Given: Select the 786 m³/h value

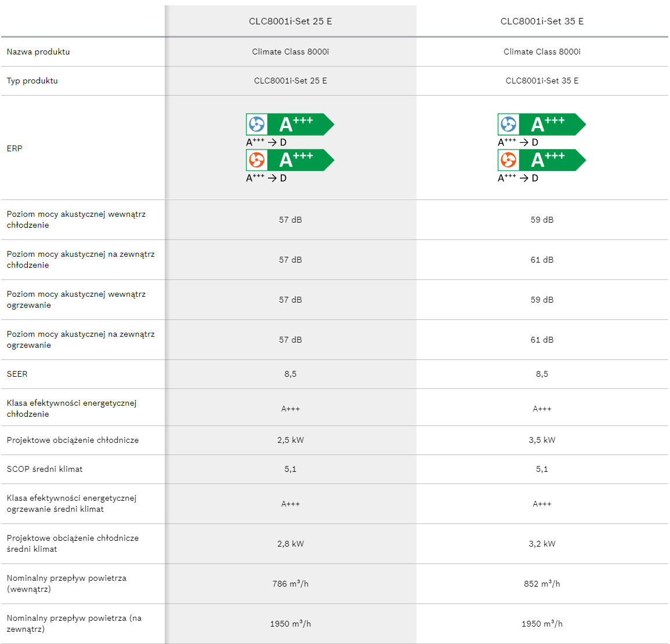Looking at the screenshot, I should click(x=291, y=583).
